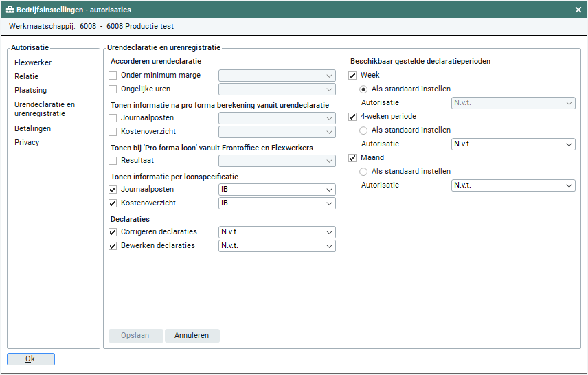Switch to the Betalingen section
Screen dimensions: 588x375
tap(32, 128)
